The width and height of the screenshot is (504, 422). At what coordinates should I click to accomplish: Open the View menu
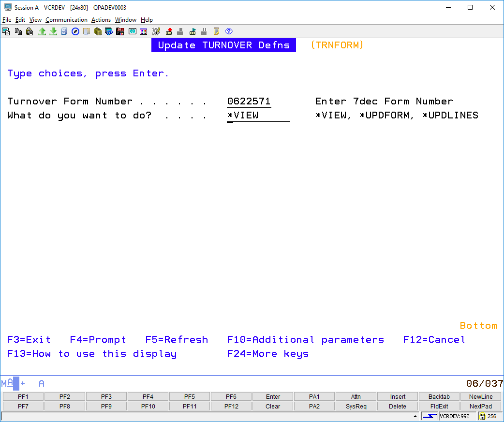pos(35,20)
